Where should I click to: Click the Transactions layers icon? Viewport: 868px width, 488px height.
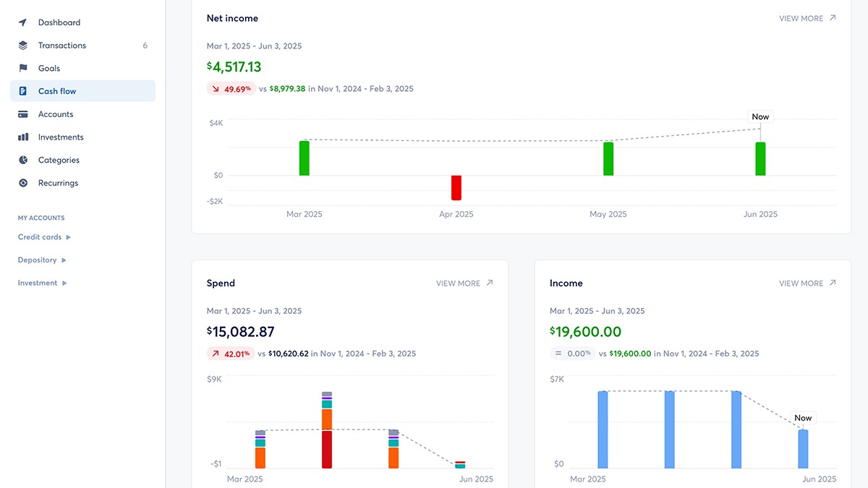23,46
